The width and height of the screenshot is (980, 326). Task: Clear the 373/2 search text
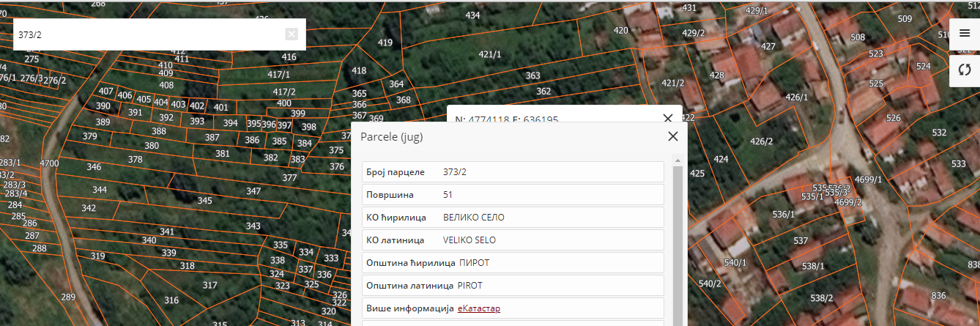(292, 34)
